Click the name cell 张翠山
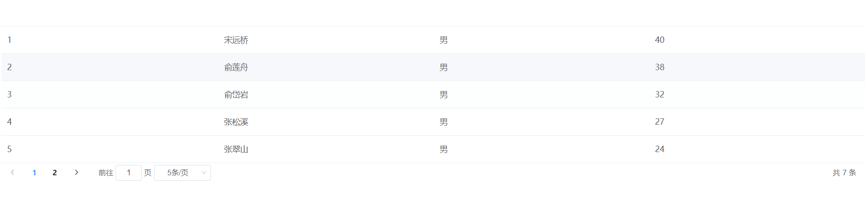This screenshot has height=214, width=868. (236, 149)
